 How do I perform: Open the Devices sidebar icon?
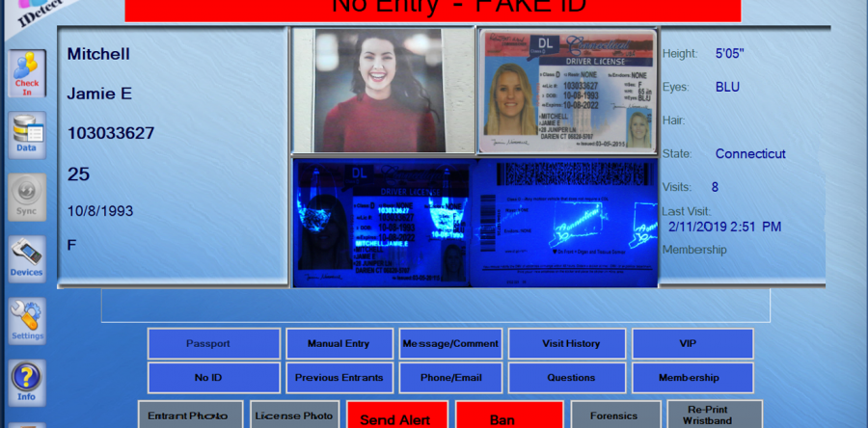pyautogui.click(x=27, y=257)
